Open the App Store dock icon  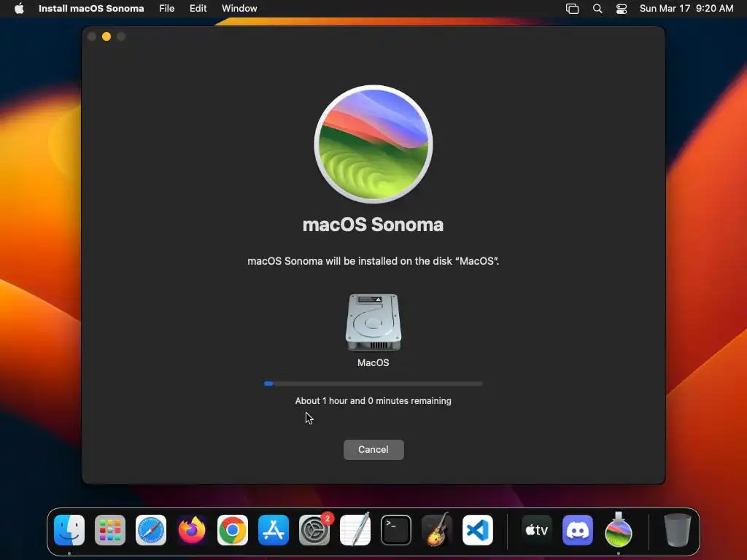click(274, 530)
